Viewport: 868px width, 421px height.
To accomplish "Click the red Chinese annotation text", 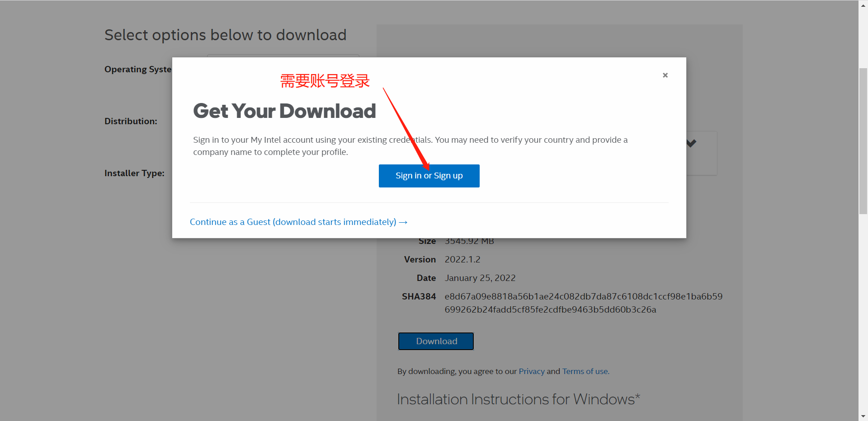I will [x=325, y=81].
